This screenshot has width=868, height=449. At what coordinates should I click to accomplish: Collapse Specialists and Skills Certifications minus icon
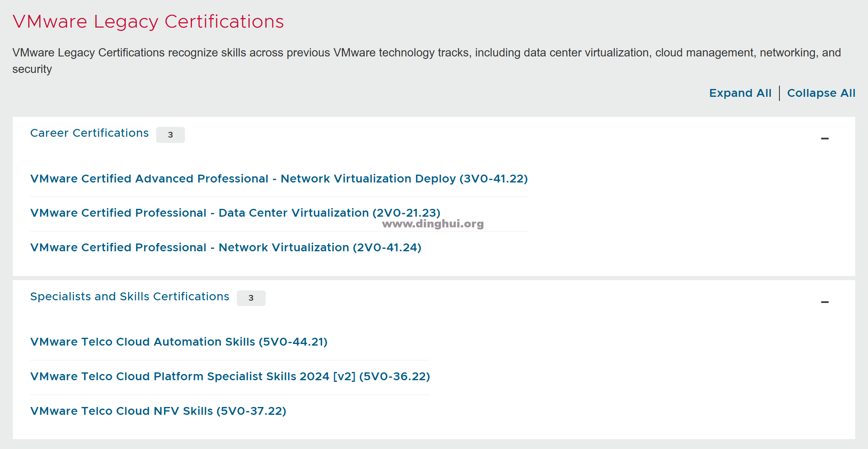pos(824,302)
